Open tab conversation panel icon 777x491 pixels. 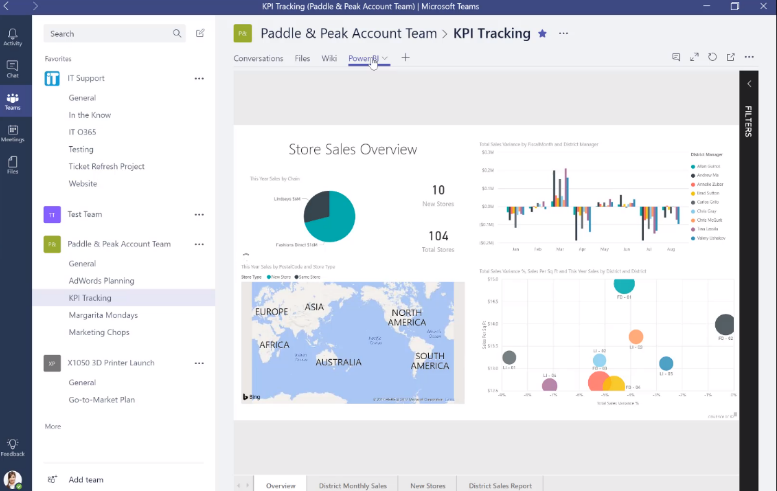point(676,58)
